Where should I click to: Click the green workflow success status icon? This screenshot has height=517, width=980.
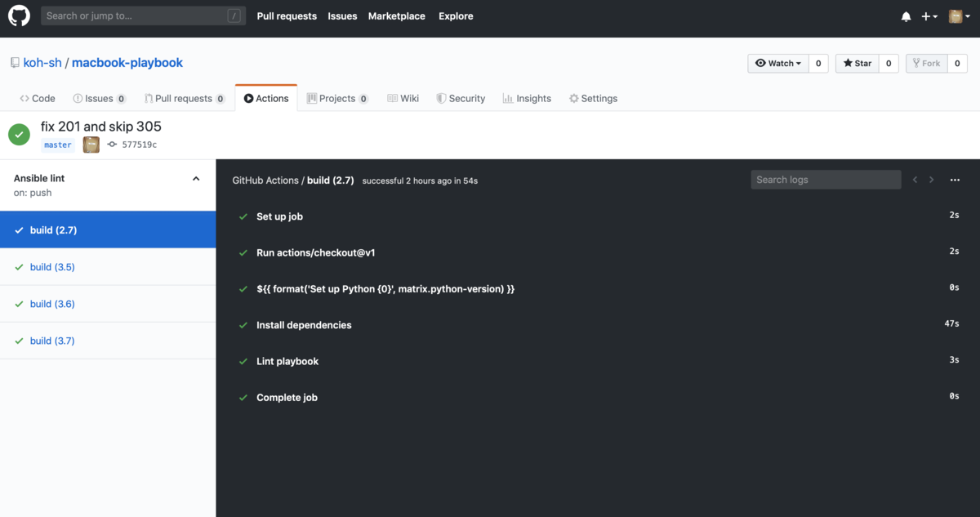(20, 135)
